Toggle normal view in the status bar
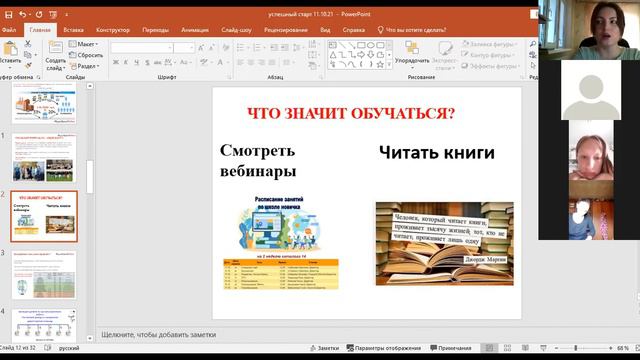Viewport: 640px width, 360px height. (489, 348)
